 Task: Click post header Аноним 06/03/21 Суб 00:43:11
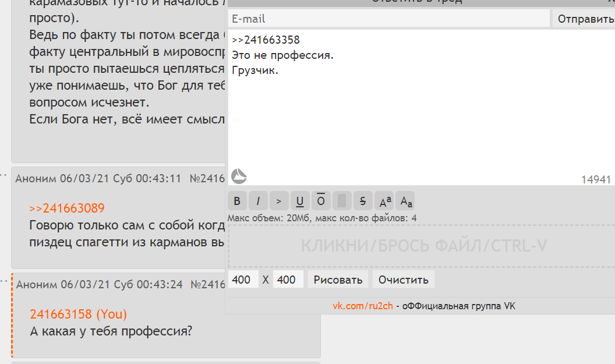coord(98,178)
